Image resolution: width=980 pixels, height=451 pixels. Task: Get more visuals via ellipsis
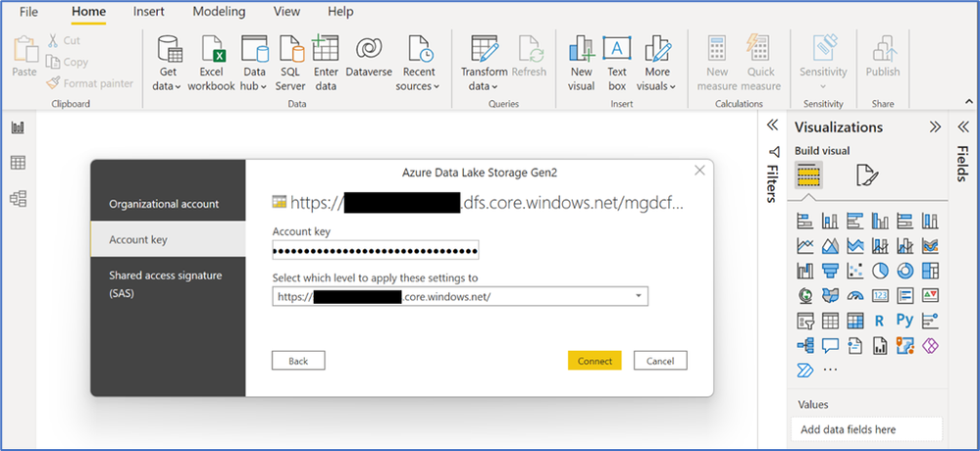tap(830, 370)
